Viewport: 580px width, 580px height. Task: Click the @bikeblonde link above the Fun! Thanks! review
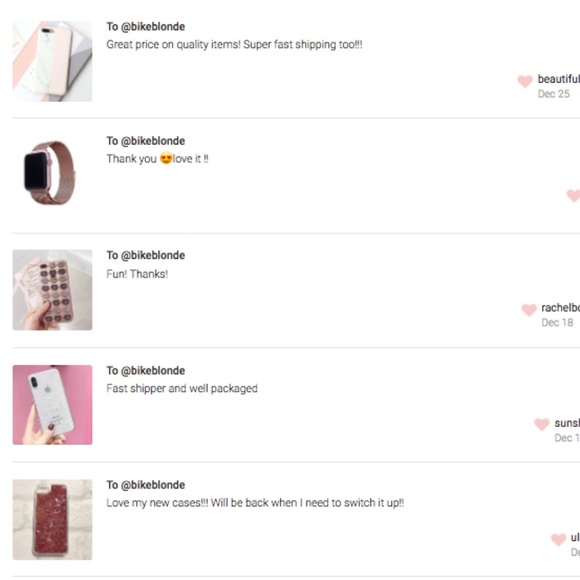[153, 255]
